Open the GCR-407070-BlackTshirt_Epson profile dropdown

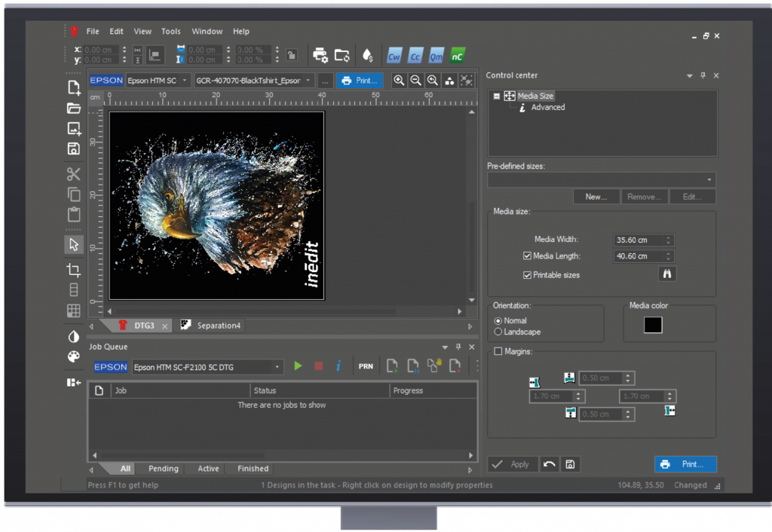[x=309, y=80]
